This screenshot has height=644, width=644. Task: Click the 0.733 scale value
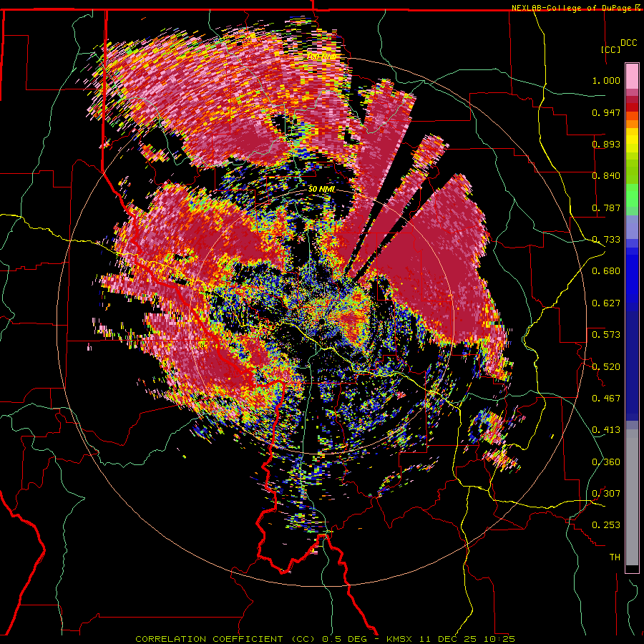tap(606, 240)
